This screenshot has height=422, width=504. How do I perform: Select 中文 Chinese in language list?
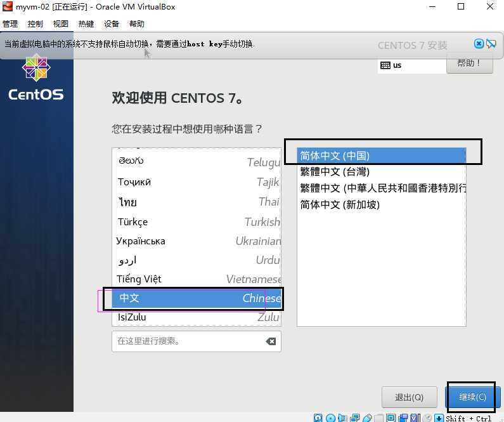click(197, 298)
